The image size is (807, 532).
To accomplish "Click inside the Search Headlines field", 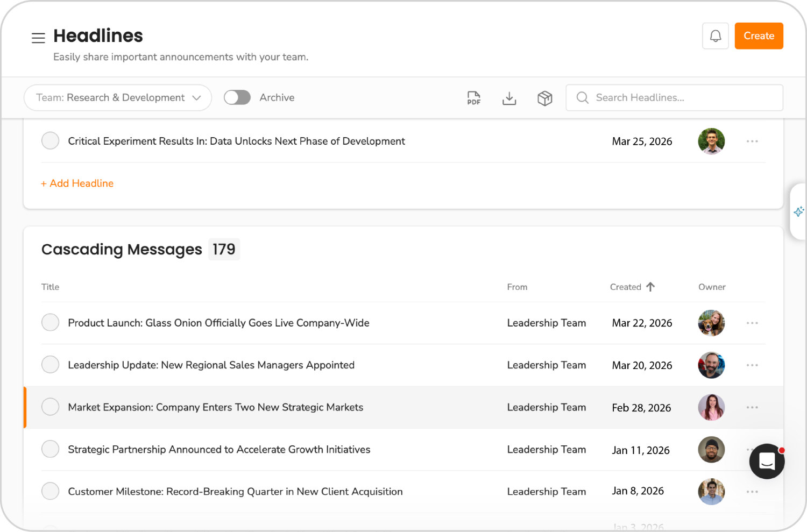I will [x=675, y=97].
